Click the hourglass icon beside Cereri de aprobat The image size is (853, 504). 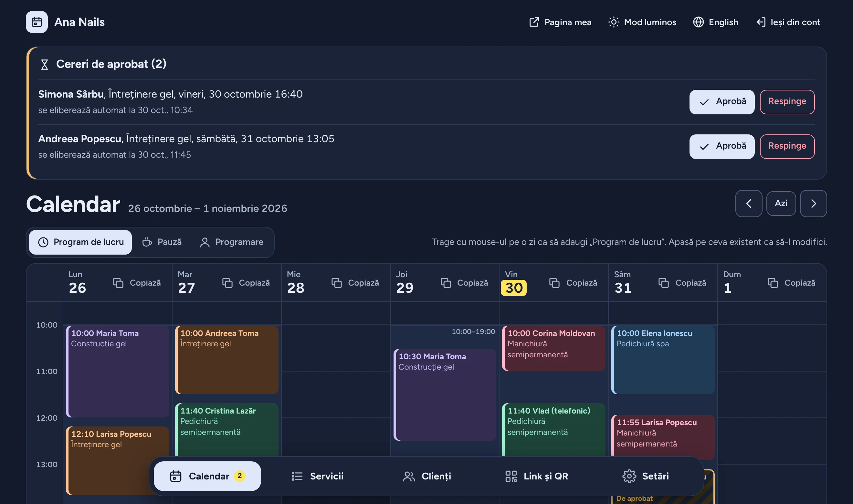pos(45,65)
